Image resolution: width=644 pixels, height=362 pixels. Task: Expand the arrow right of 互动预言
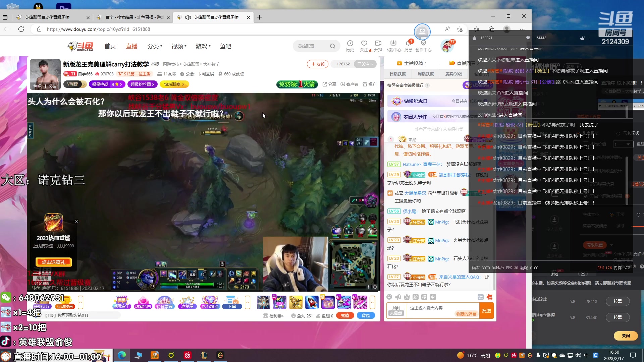click(80, 302)
